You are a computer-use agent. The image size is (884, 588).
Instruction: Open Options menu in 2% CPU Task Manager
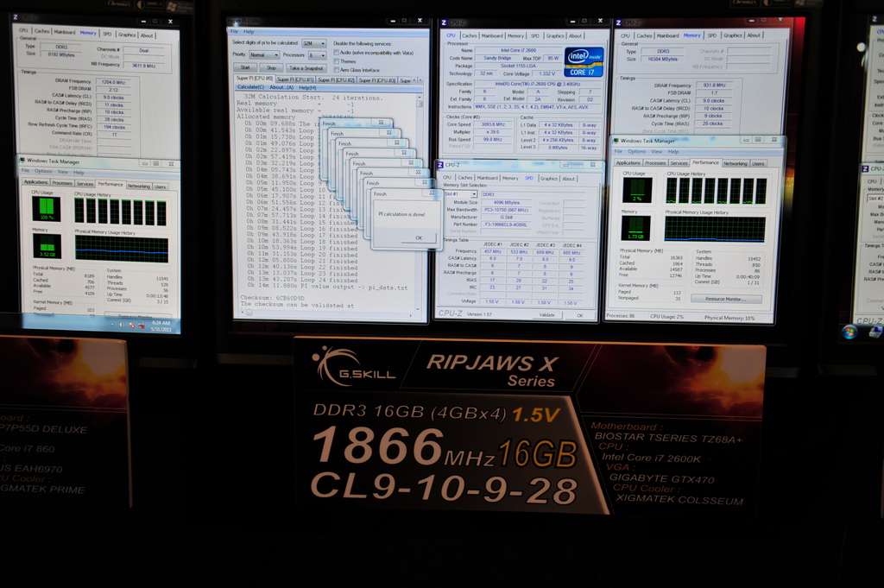(636, 152)
